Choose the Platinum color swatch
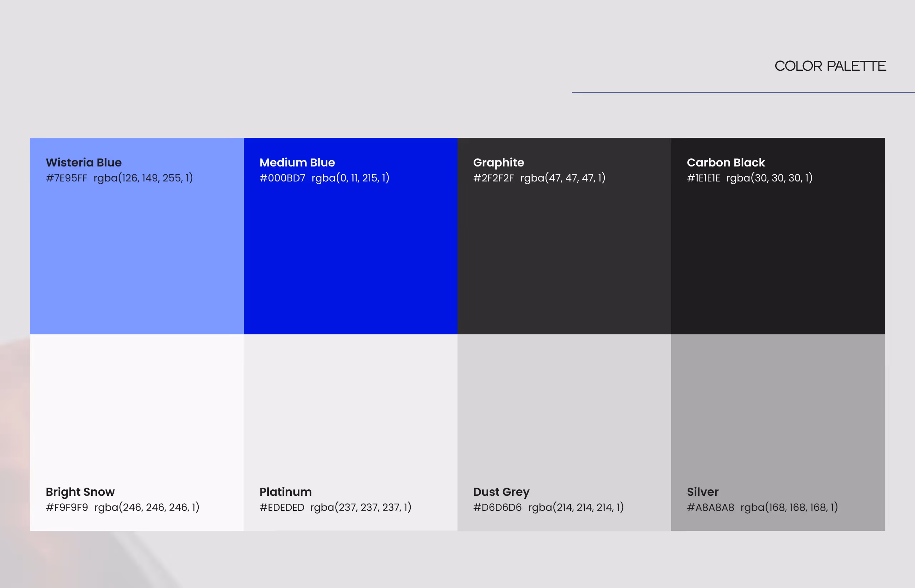Viewport: 915px width, 588px height. click(x=350, y=433)
